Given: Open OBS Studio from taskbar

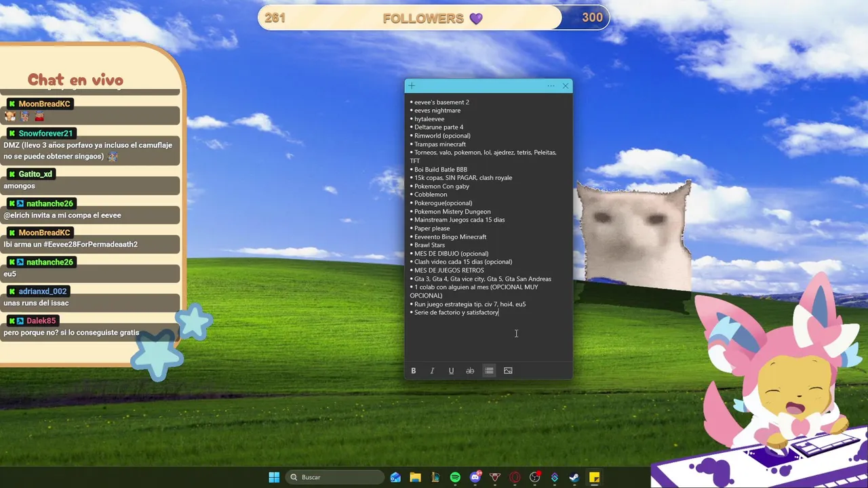Looking at the screenshot, I should click(535, 477).
